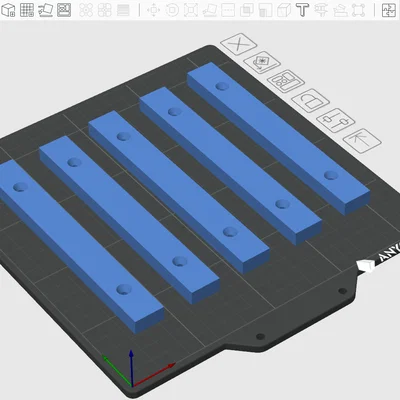Click the Variable layer height icon
The image size is (400, 400).
123,10
